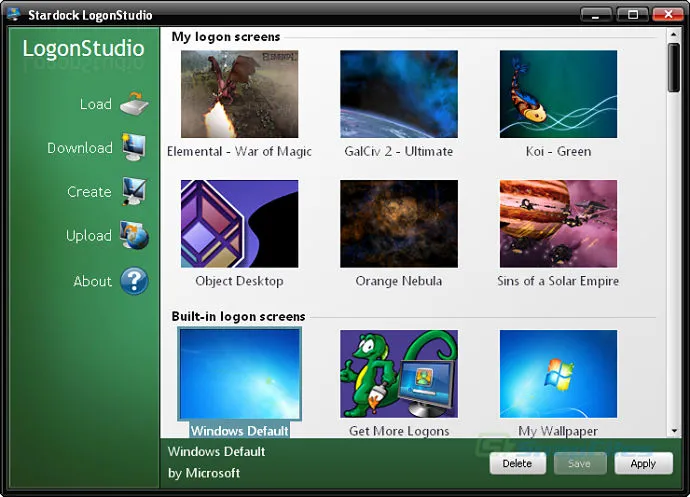Click the 'My logon screens' heading
Screen dimensions: 690x497
click(x=226, y=37)
